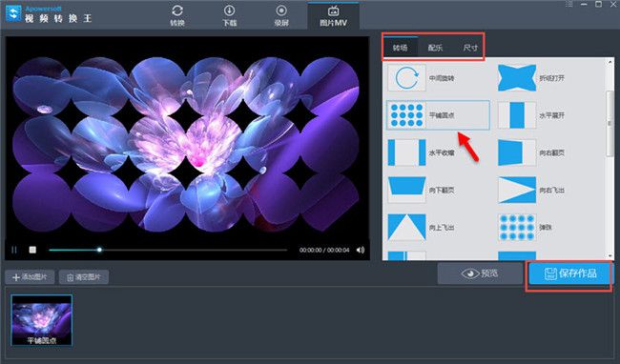Open the 下载 download section

click(229, 16)
